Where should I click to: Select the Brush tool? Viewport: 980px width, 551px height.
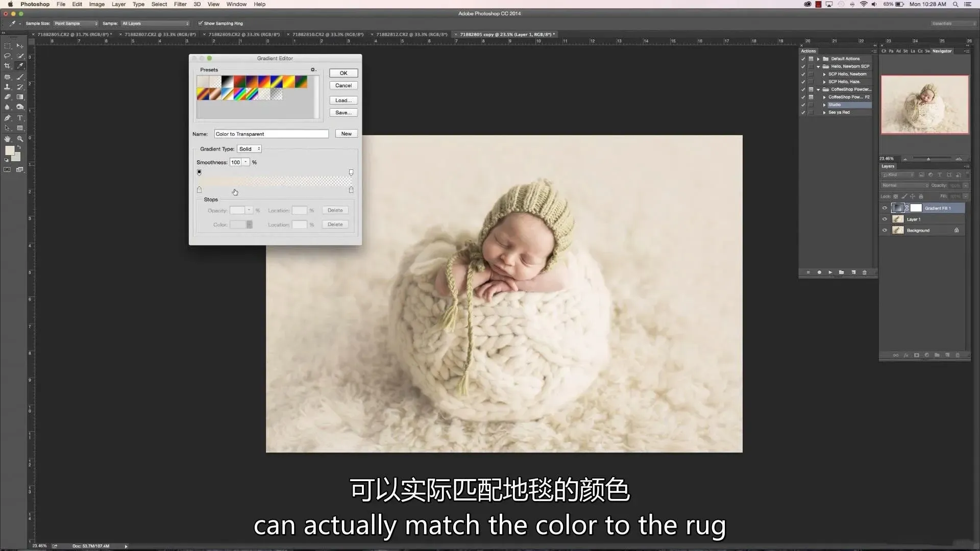(x=20, y=77)
